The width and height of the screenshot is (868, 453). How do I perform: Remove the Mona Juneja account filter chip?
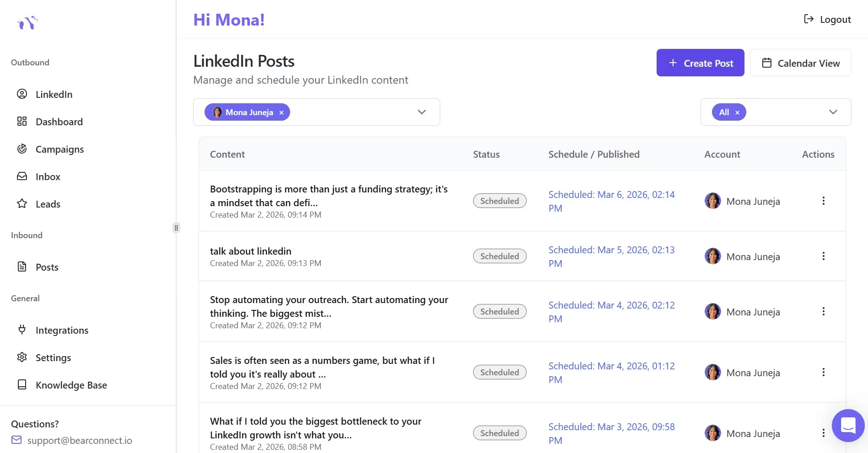[x=281, y=112]
